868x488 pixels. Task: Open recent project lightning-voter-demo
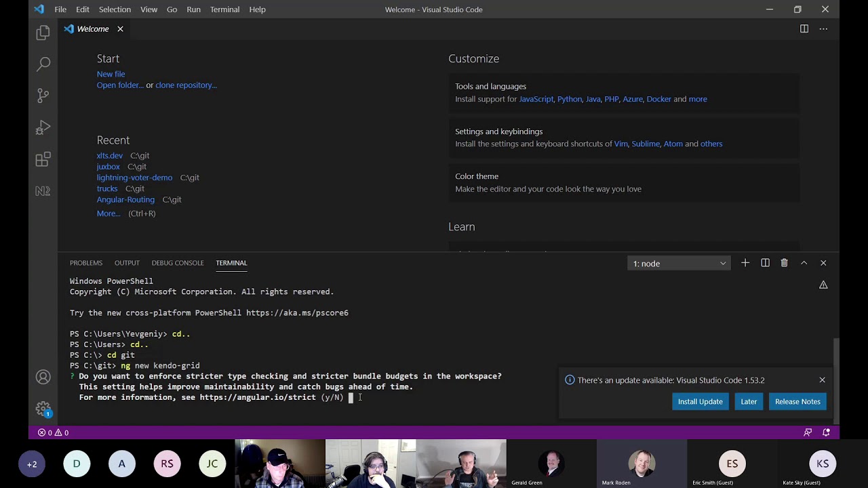coord(134,178)
